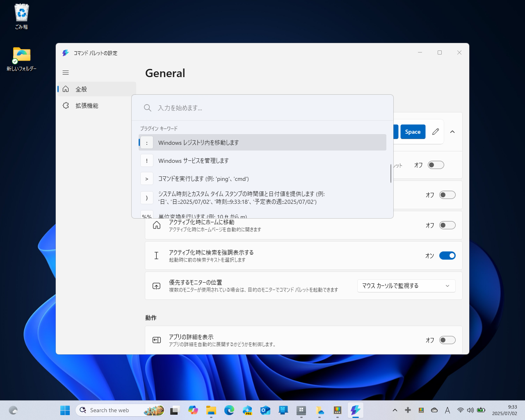Open 優先するモニターの位置 dropdown
The width and height of the screenshot is (525, 420).
(x=406, y=286)
